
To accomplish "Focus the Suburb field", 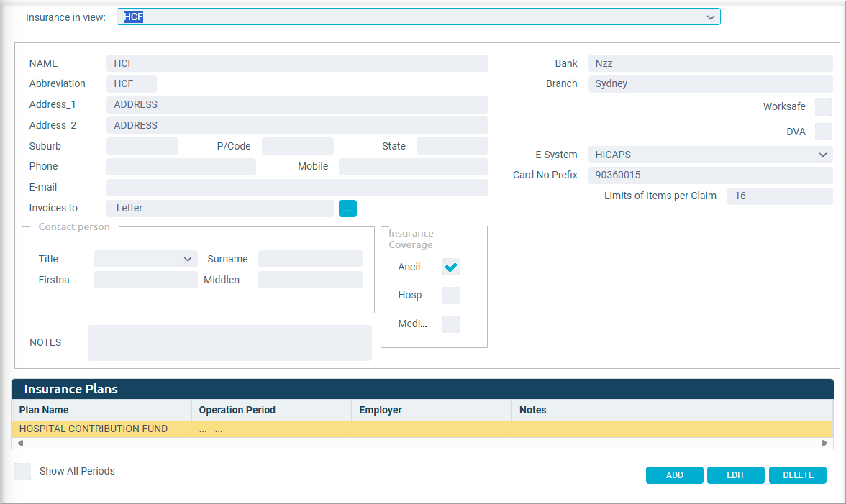I will click(x=142, y=146).
